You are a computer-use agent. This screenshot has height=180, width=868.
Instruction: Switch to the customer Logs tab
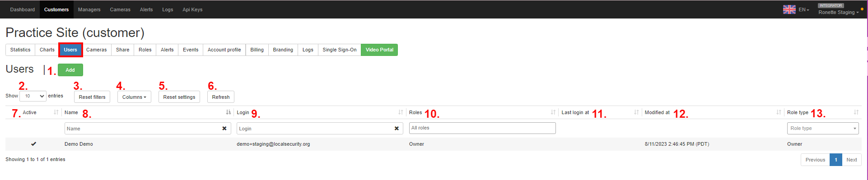[308, 50]
